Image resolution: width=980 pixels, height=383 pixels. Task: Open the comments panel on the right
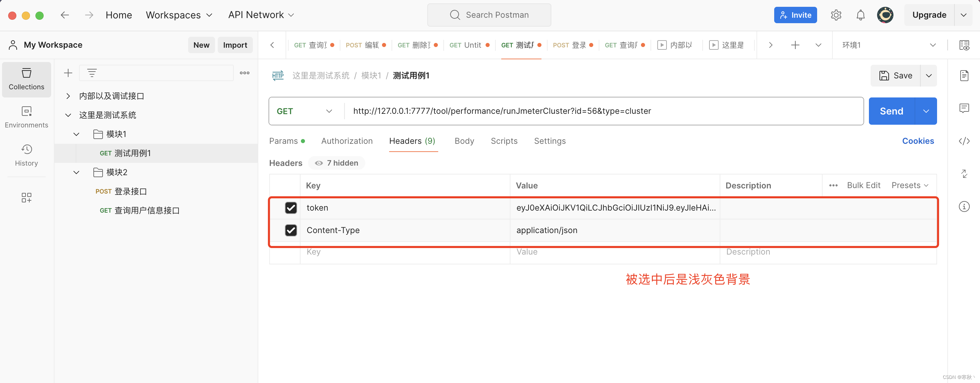point(965,108)
